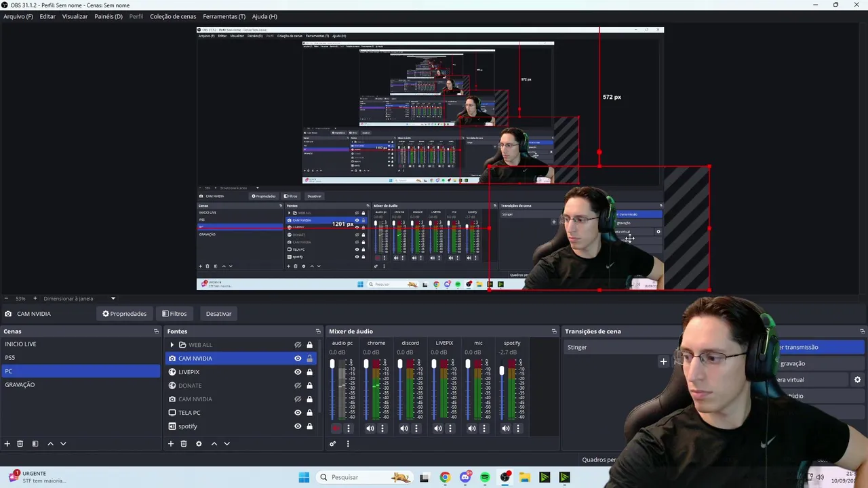Image resolution: width=868 pixels, height=488 pixels.
Task: Open options menu for spotify channel
Action: tap(518, 428)
